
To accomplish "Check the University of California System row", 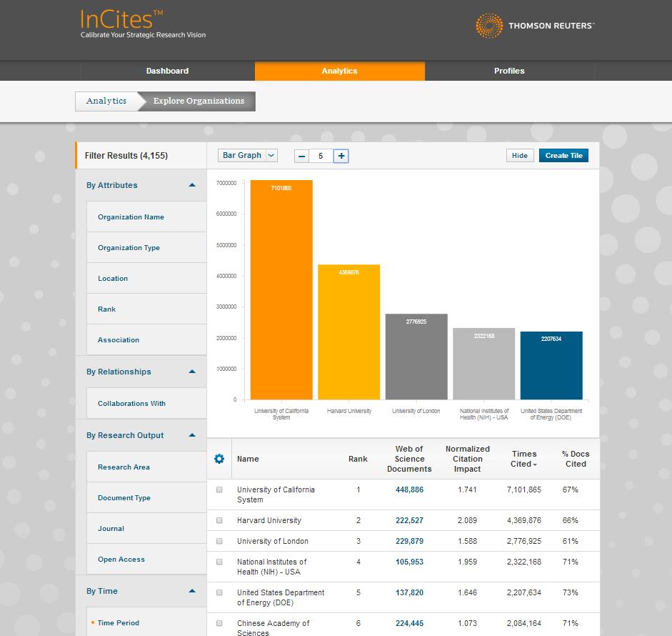I will (x=219, y=490).
